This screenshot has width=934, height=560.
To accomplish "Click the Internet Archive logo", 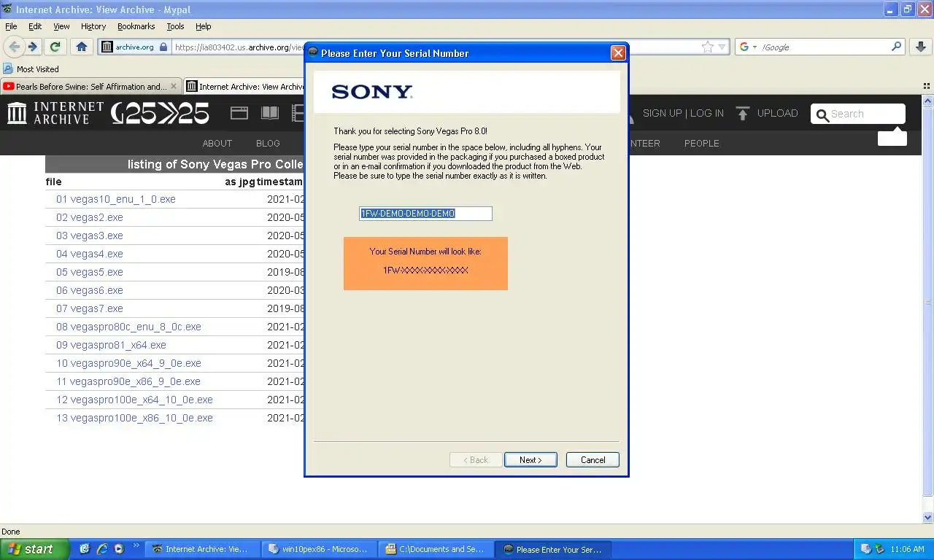I will tap(55, 113).
